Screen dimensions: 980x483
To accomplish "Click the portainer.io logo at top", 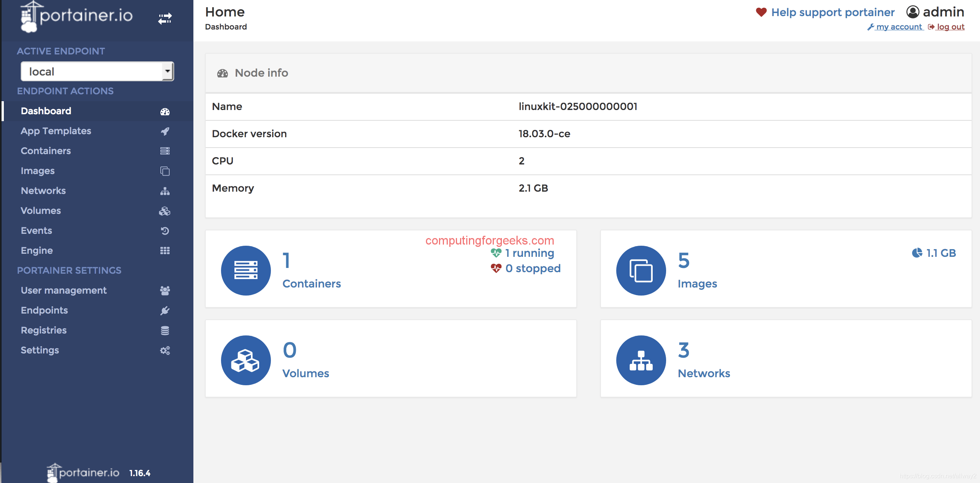I will (x=77, y=16).
